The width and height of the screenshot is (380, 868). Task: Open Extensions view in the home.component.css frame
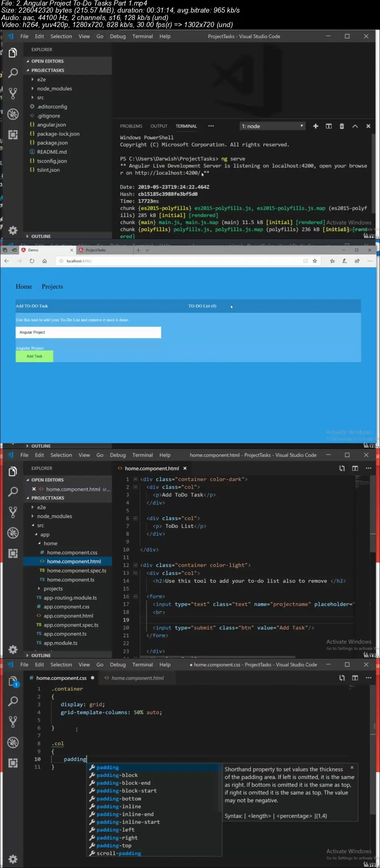click(13, 763)
